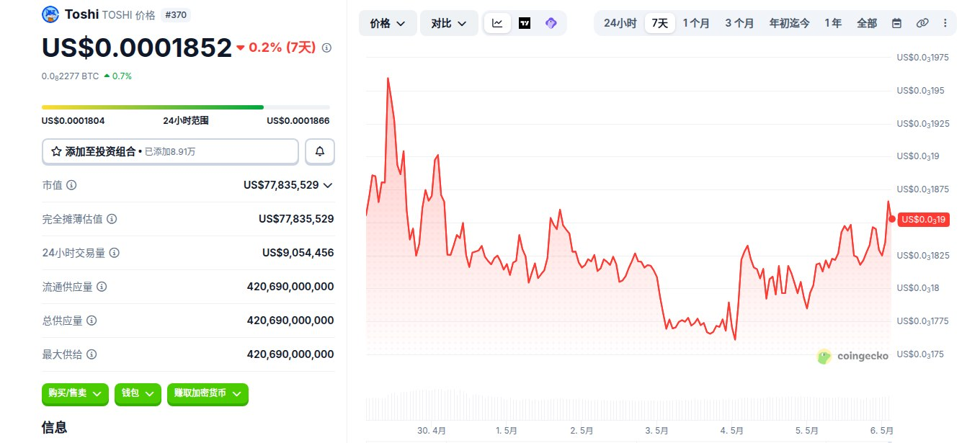Viewport: 980px width, 443px height.
Task: Click the info icon next to 24小时交易量
Action: [x=114, y=253]
